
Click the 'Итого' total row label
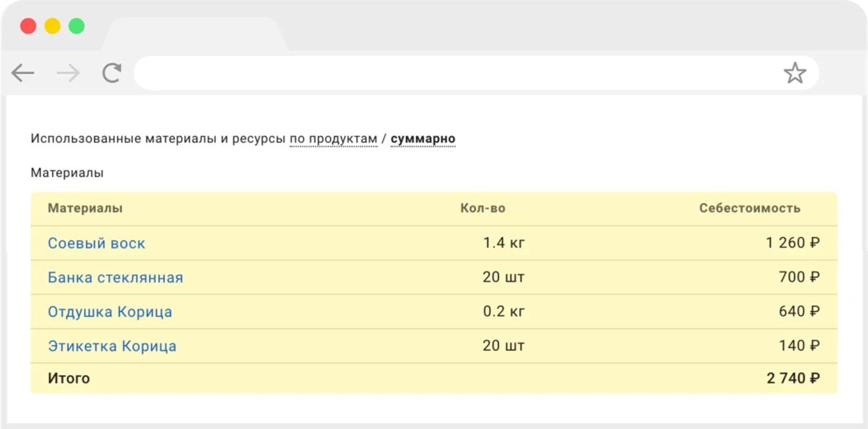[x=69, y=379]
